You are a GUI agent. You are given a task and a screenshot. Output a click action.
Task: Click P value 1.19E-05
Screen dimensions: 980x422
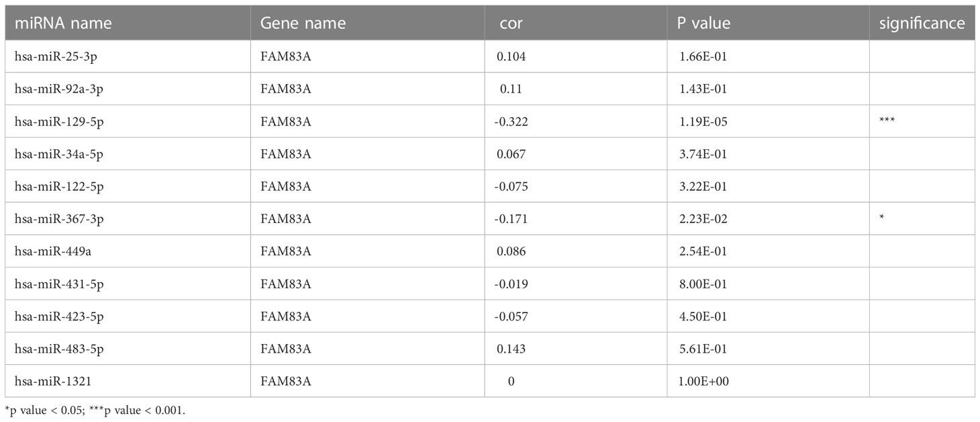(x=702, y=122)
